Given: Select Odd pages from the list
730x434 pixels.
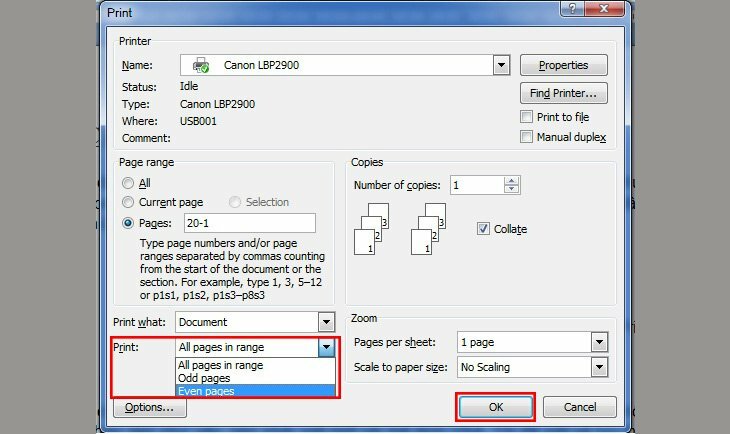Looking at the screenshot, I should point(207,379).
